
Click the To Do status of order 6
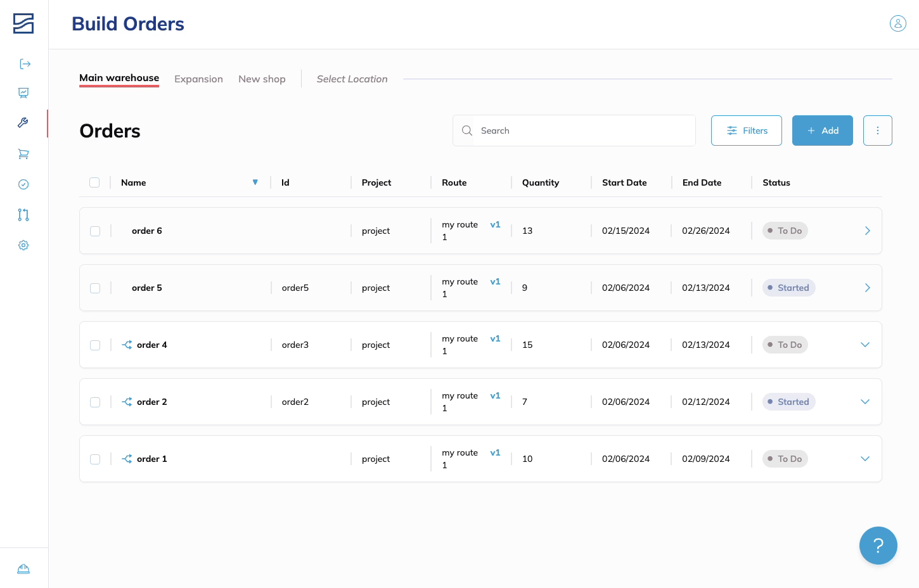pyautogui.click(x=785, y=231)
